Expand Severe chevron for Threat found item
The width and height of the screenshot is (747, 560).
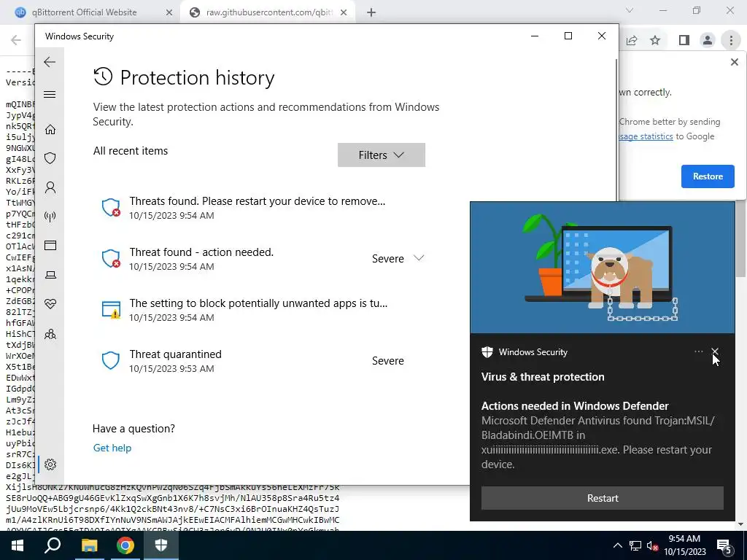pyautogui.click(x=419, y=258)
